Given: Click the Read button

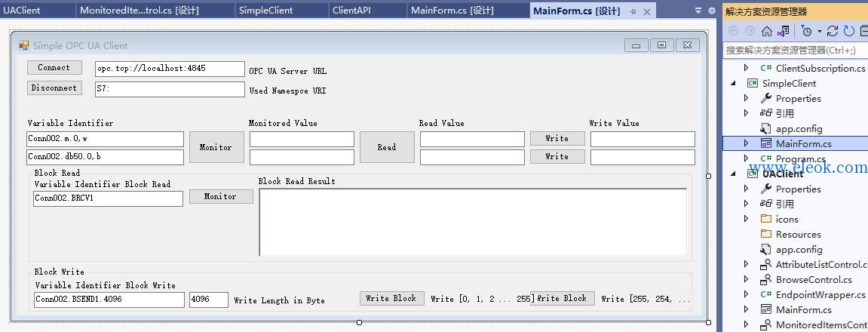Looking at the screenshot, I should [x=387, y=147].
